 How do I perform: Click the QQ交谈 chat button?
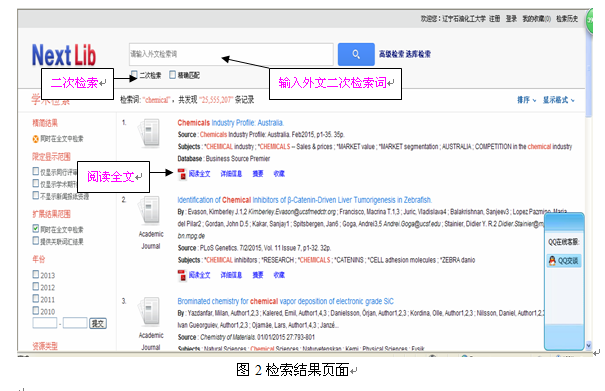tap(564, 261)
